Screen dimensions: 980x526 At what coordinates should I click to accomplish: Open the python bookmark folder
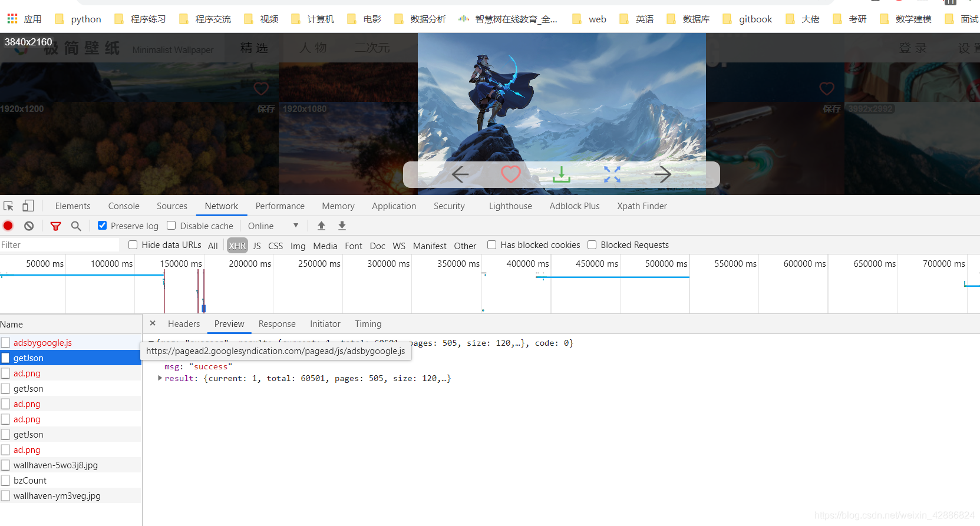[78, 19]
